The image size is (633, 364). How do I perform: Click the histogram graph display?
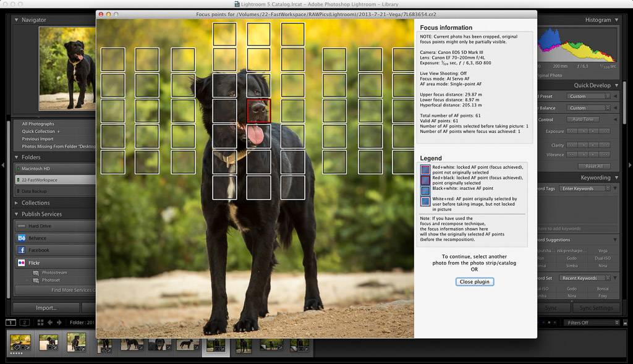coord(578,44)
